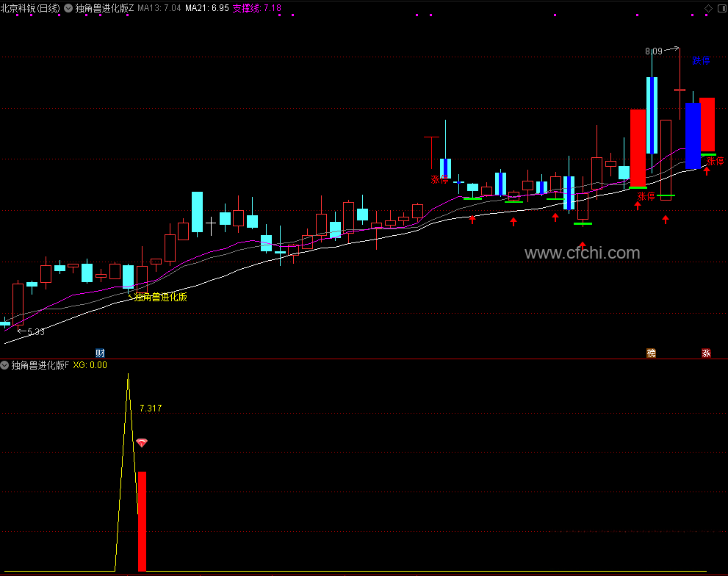Click the 7.317 peak value label
728x576 pixels.
151,408
